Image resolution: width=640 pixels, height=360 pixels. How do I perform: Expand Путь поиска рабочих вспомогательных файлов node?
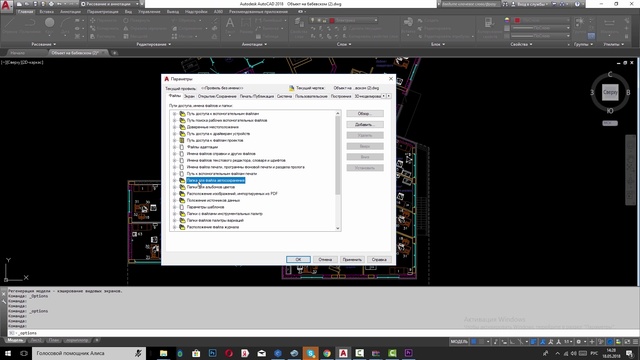[174, 120]
